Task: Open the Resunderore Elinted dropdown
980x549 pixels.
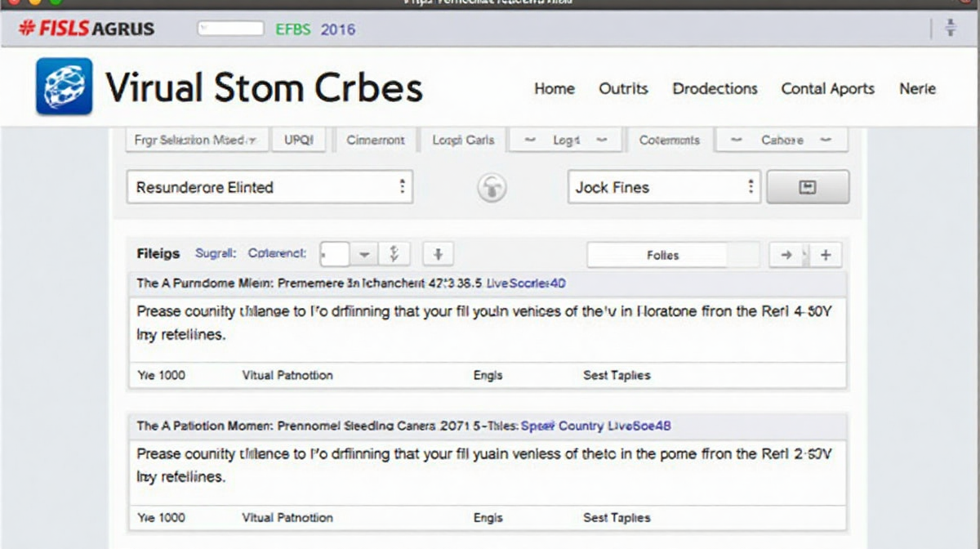Action: [x=269, y=187]
